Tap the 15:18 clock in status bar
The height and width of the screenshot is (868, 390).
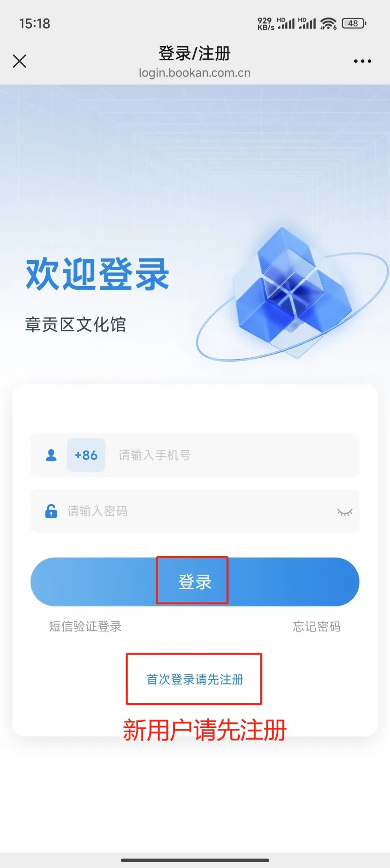[x=35, y=23]
